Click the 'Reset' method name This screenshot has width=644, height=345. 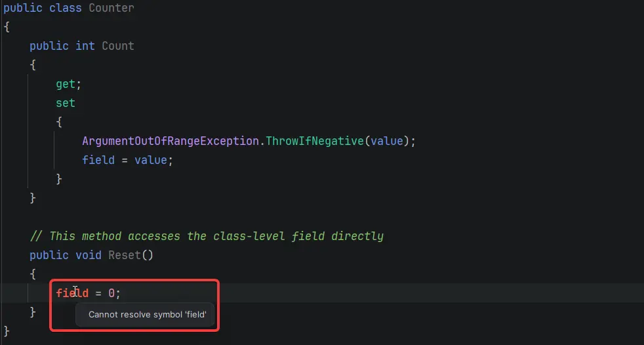point(125,255)
